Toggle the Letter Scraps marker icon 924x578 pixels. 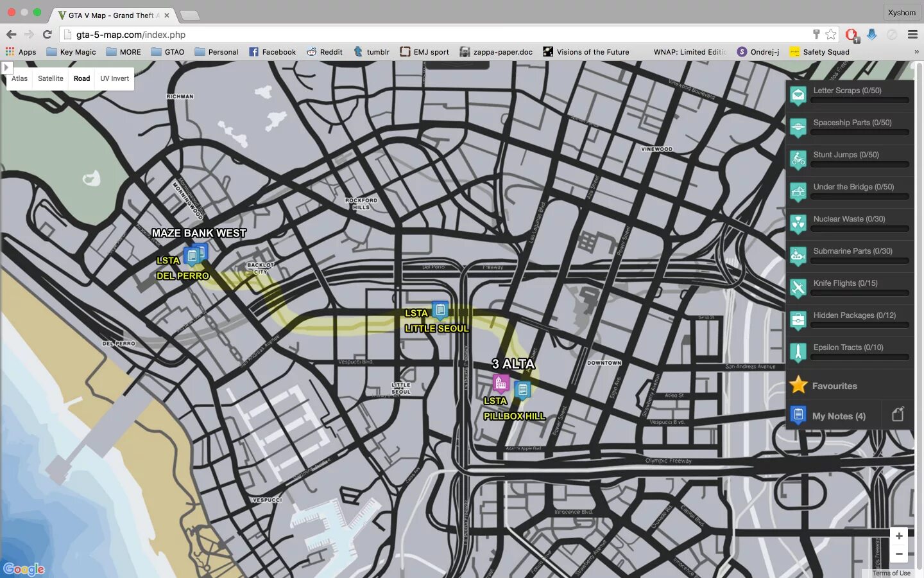coord(798,96)
